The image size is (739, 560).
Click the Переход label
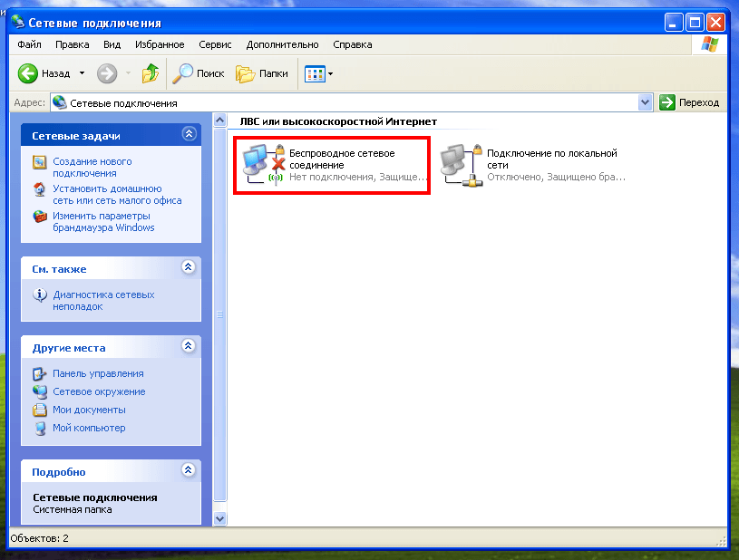(699, 102)
